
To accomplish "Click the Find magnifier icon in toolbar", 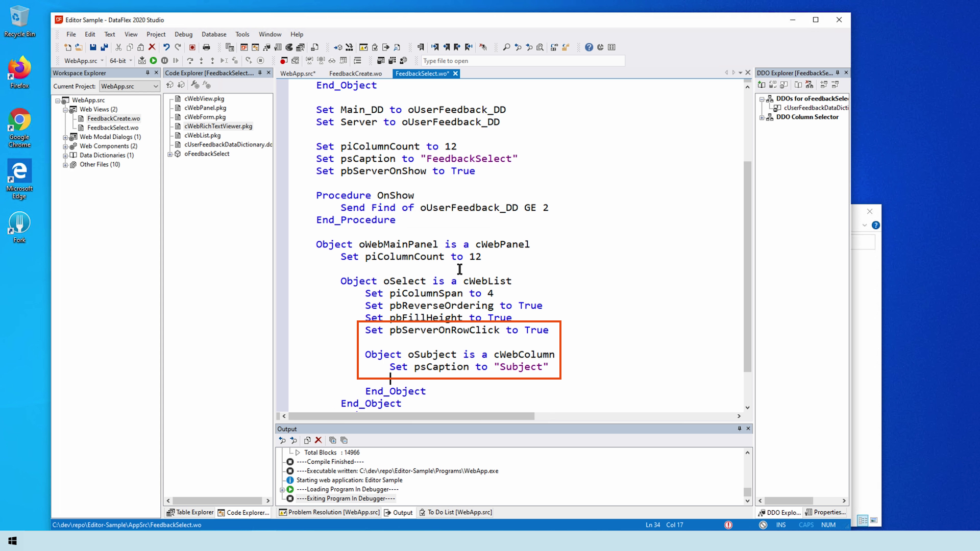I will pyautogui.click(x=506, y=47).
